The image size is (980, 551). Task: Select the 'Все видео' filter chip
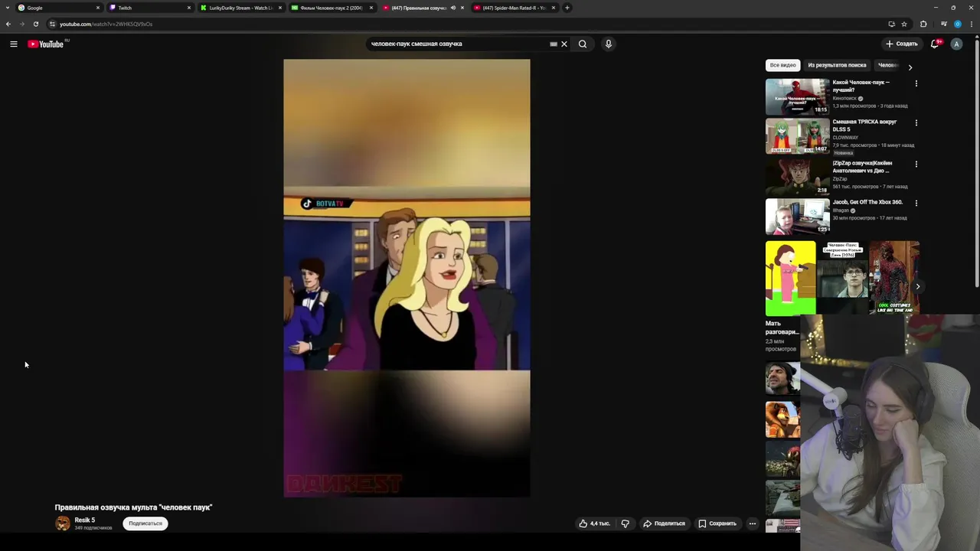tap(782, 66)
